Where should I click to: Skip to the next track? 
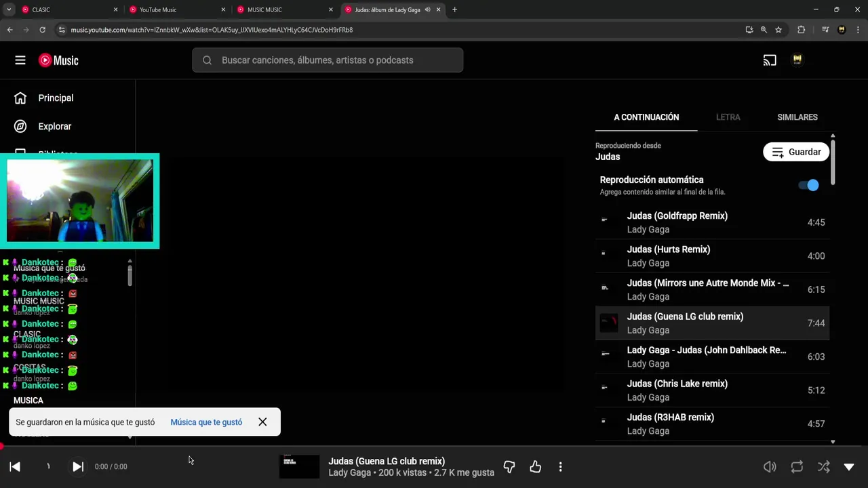78,466
